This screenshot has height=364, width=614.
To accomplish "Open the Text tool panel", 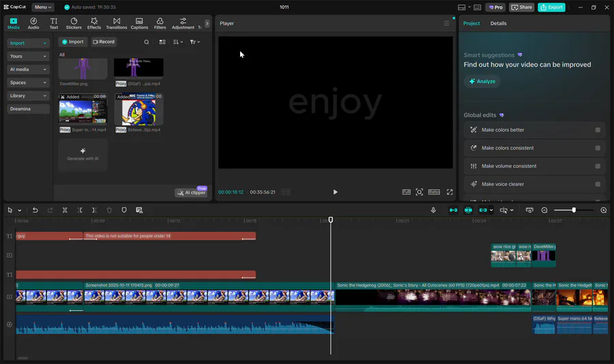I will [x=54, y=23].
